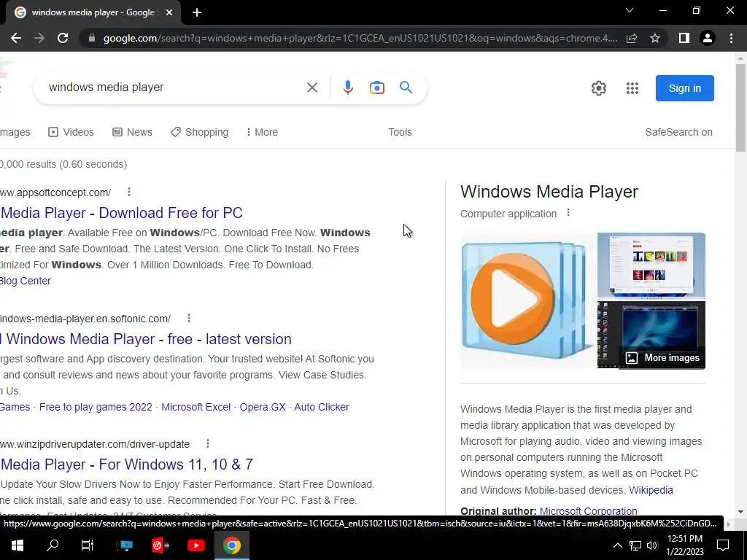Switch to Shopping results tab
This screenshot has width=747, height=560.
click(x=200, y=133)
